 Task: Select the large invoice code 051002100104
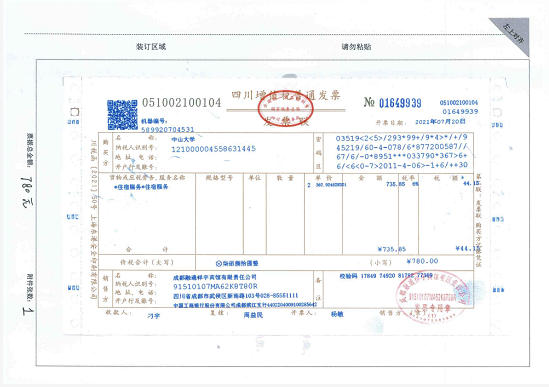pyautogui.click(x=181, y=103)
